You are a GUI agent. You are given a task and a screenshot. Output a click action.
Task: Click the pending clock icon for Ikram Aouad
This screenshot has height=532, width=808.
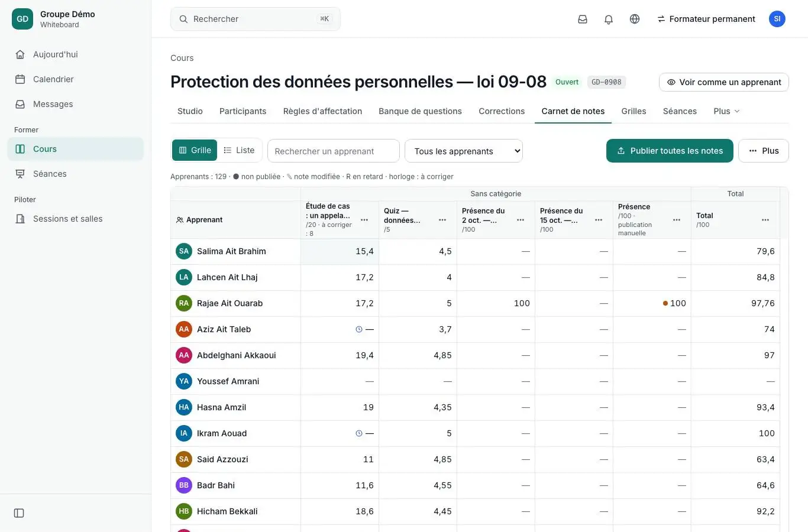359,433
